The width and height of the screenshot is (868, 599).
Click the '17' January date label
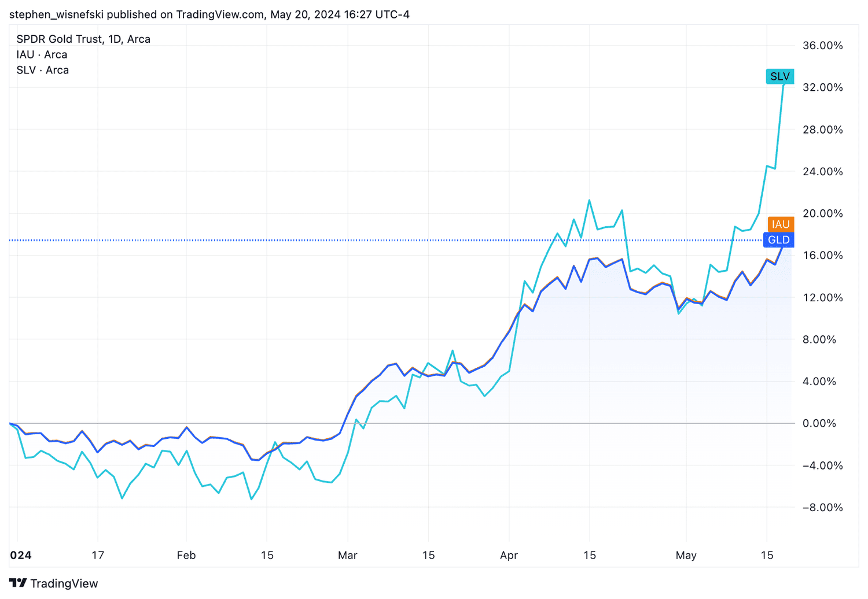point(98,555)
